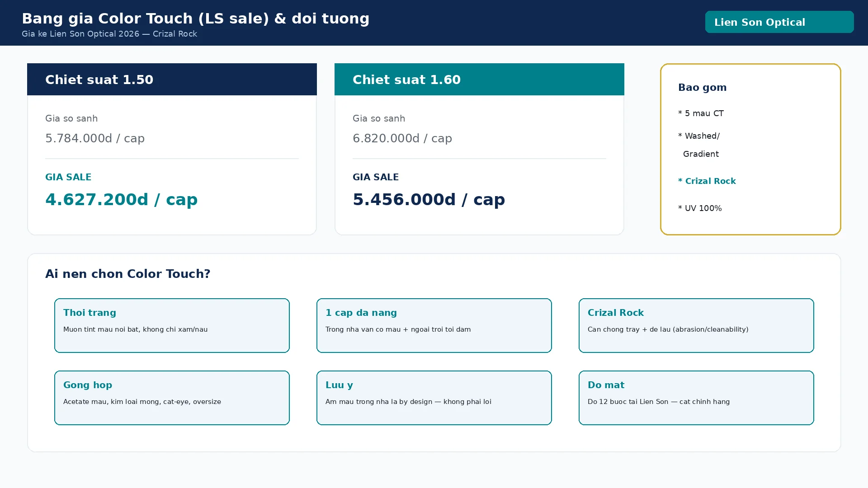868x488 pixels.
Task: Click the Lien Son Optical badge
Action: coord(779,22)
